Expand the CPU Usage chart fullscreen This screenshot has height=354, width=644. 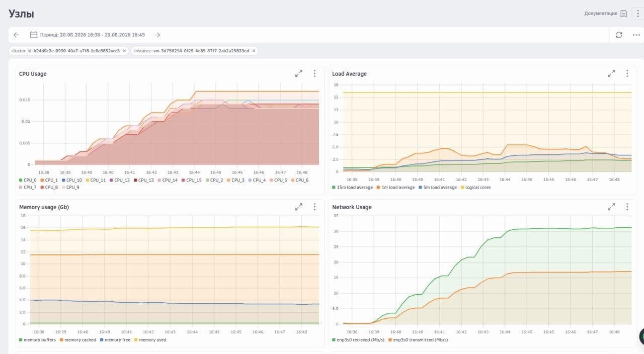pyautogui.click(x=299, y=73)
